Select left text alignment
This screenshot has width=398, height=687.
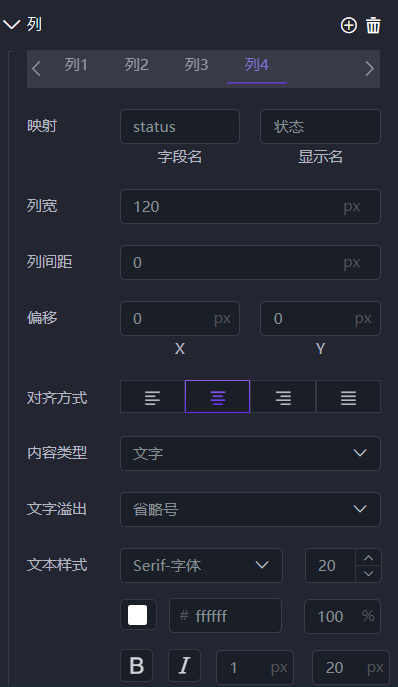tap(153, 397)
